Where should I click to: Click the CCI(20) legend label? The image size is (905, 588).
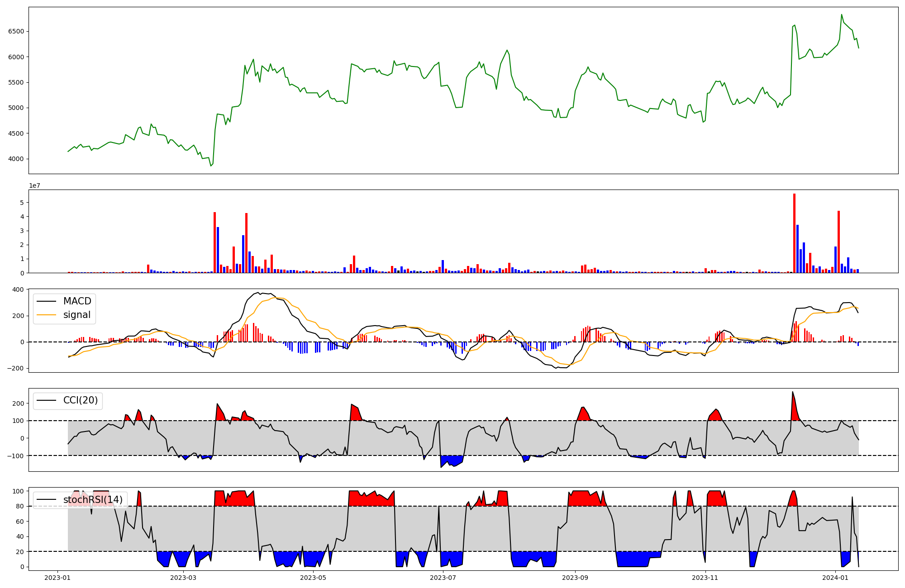pos(81,400)
